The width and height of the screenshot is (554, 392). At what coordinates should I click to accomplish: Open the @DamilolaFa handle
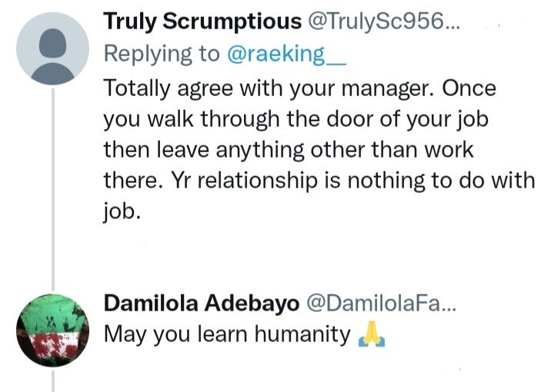[x=381, y=303]
